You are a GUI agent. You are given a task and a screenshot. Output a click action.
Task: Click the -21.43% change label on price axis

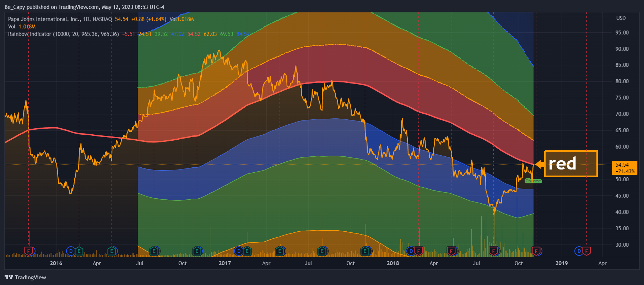[625, 171]
